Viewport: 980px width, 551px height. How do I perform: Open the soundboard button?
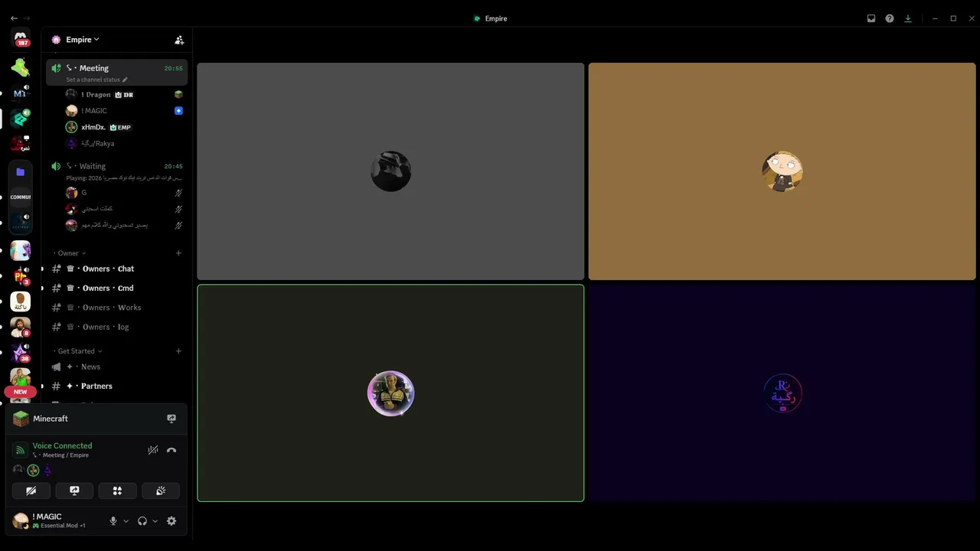tap(161, 491)
